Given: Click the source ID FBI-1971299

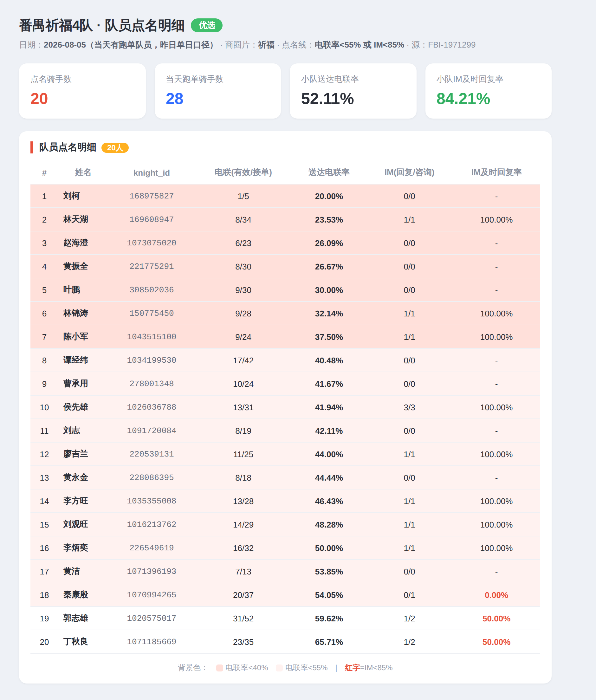Looking at the screenshot, I should click(452, 45).
